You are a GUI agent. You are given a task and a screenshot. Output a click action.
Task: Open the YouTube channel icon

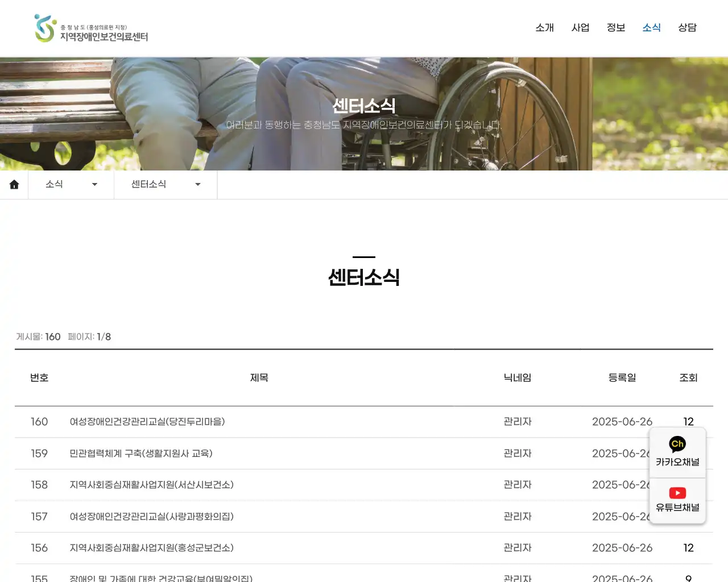click(677, 500)
